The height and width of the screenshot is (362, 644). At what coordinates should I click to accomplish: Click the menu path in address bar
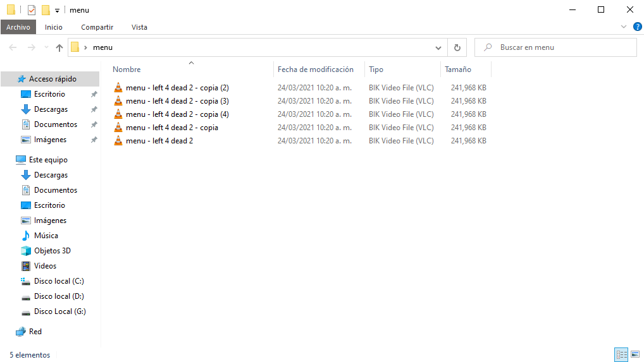pos(102,47)
